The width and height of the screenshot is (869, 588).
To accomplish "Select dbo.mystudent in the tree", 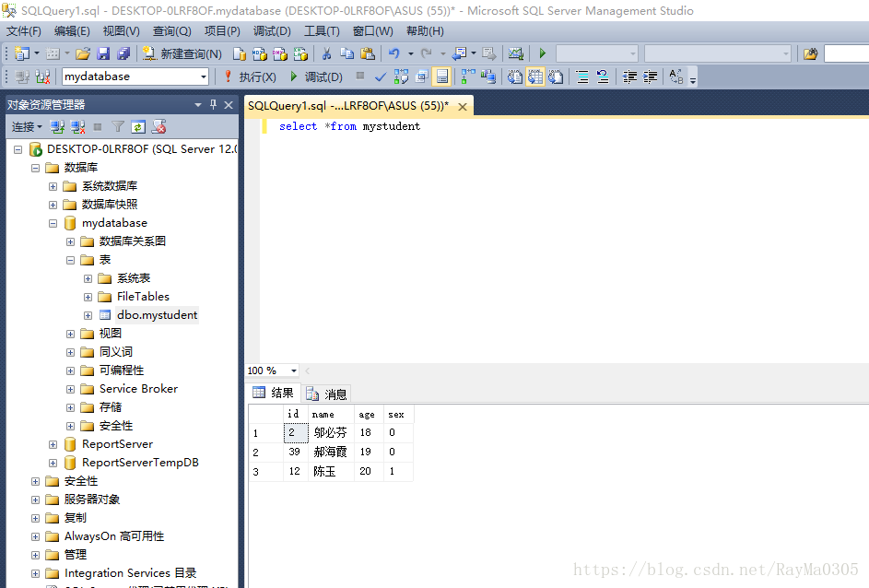I will (x=157, y=315).
